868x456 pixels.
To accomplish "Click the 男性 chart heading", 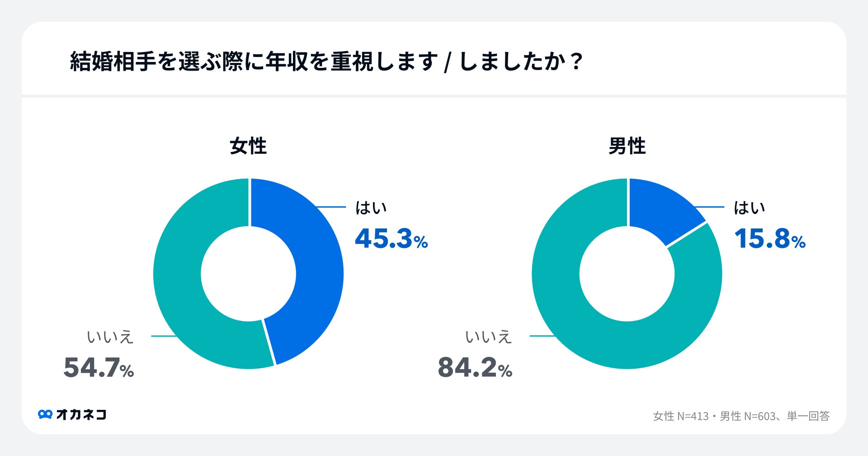I will [x=627, y=146].
